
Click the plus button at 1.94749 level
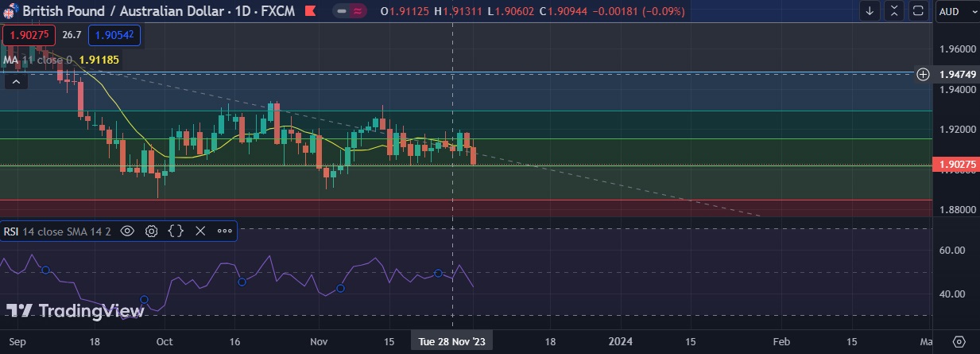point(923,74)
